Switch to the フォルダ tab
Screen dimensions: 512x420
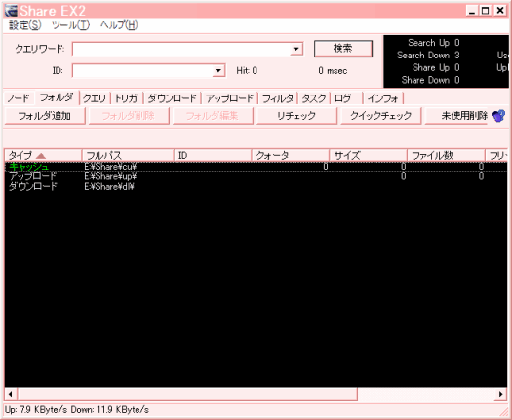57,97
